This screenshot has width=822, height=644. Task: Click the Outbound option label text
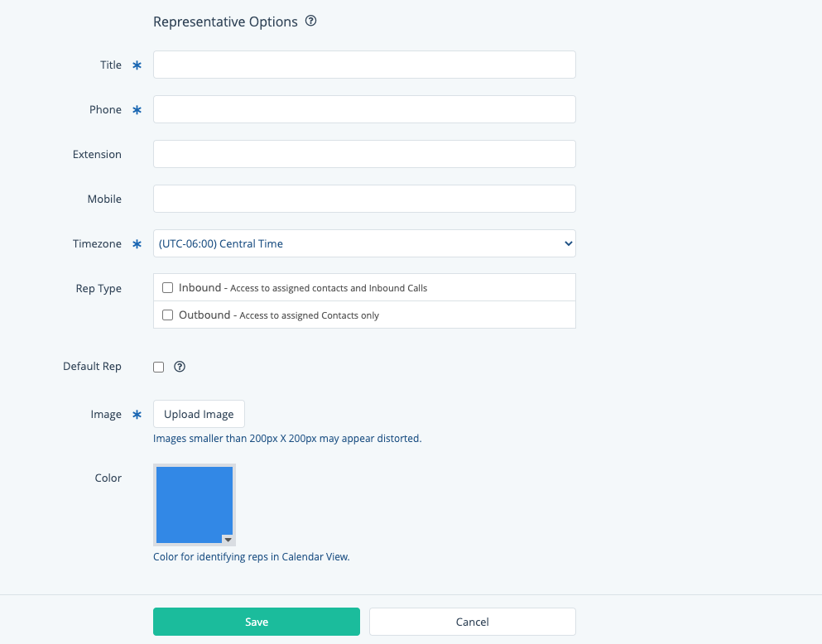tap(204, 315)
